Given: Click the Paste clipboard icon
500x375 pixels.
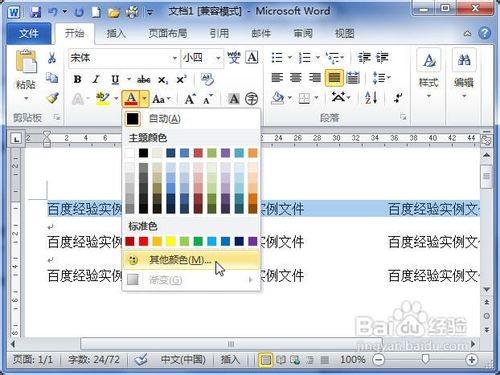Looking at the screenshot, I should point(26,61).
